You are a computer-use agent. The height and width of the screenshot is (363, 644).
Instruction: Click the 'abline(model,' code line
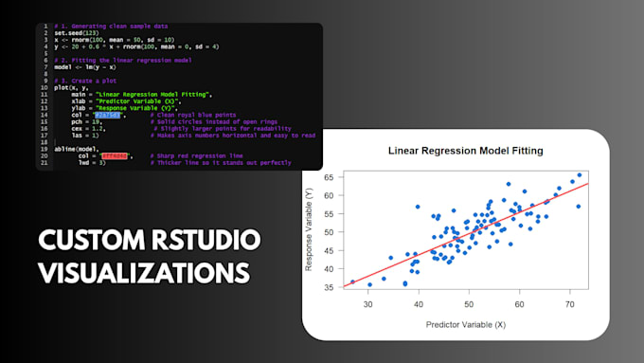click(77, 149)
